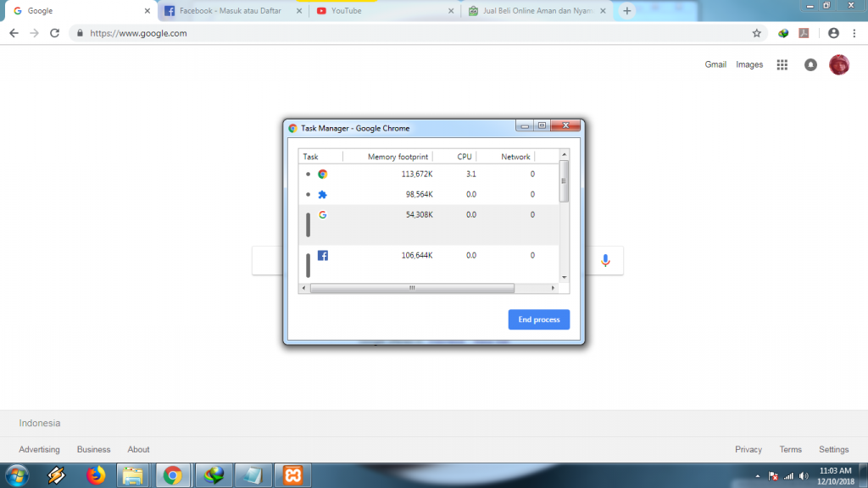The image size is (868, 488).
Task: Click the browser forward arrow
Action: point(34,33)
